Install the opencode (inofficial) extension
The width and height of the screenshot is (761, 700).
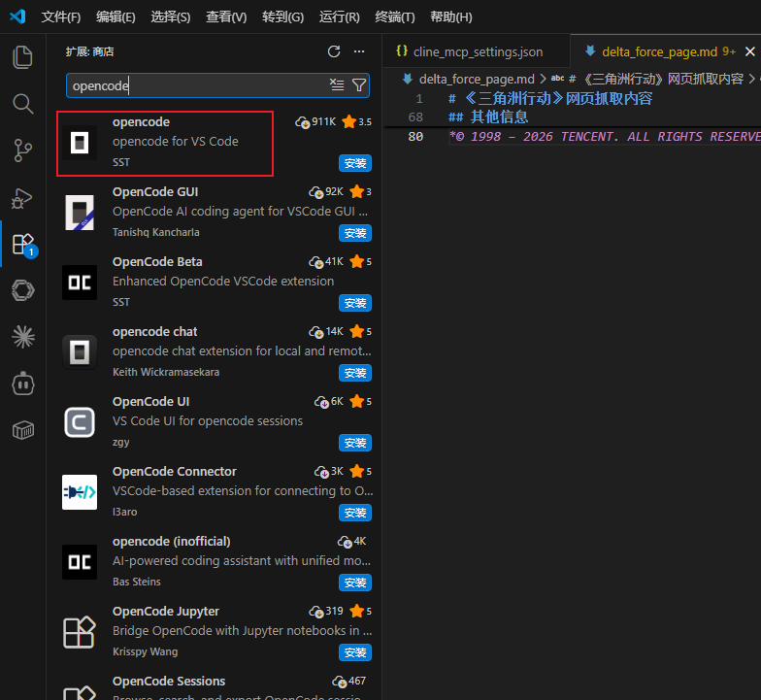(355, 583)
